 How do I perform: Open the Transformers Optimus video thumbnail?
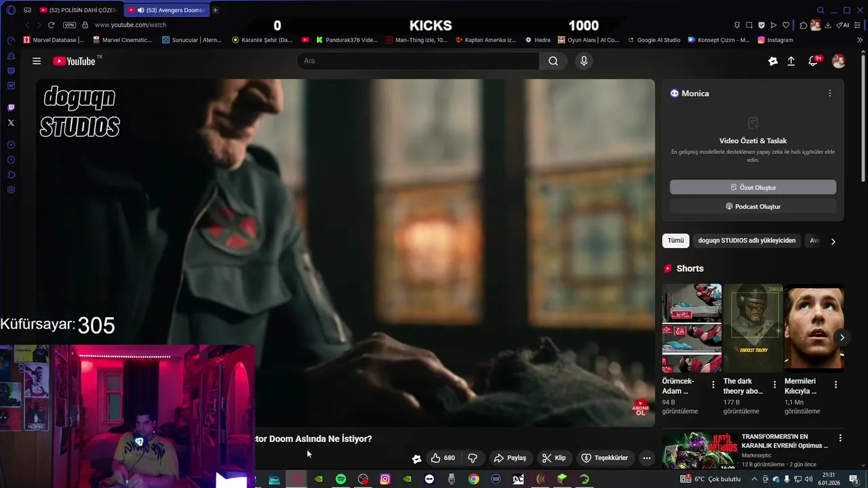(x=699, y=450)
